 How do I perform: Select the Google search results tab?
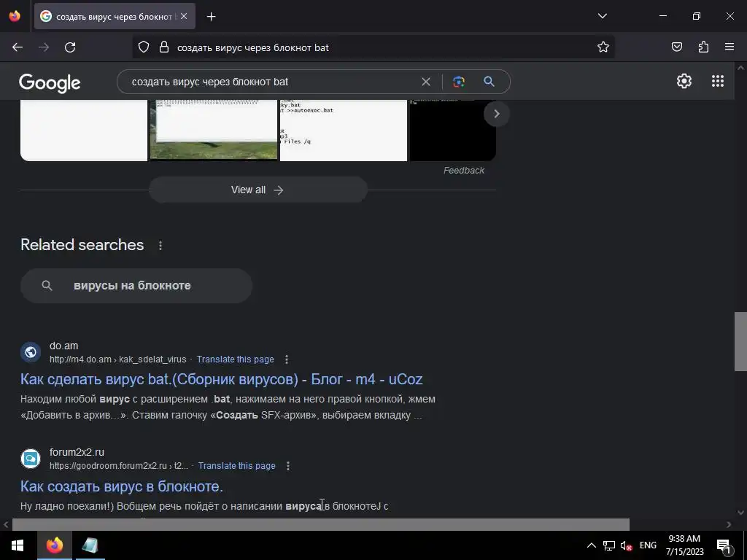click(115, 16)
